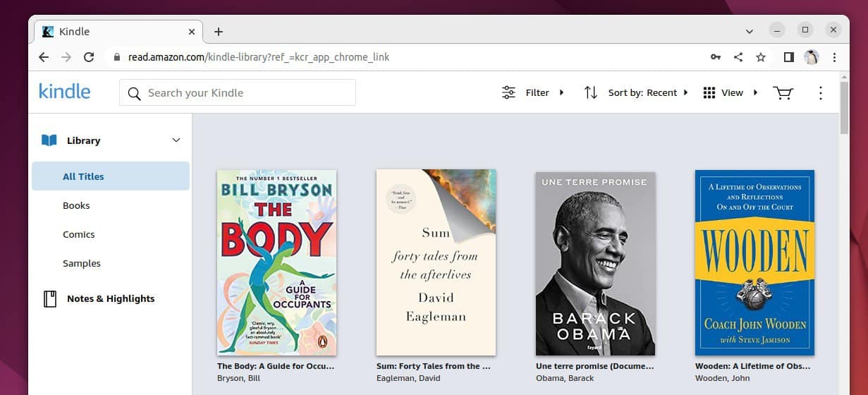Open Chrome three-dot menu
868x395 pixels.
tap(834, 57)
